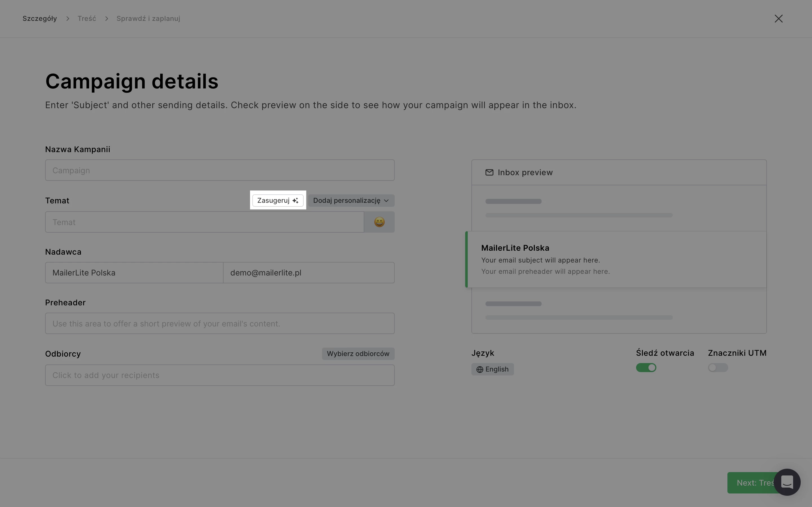Click the globe icon beside English

pyautogui.click(x=480, y=370)
